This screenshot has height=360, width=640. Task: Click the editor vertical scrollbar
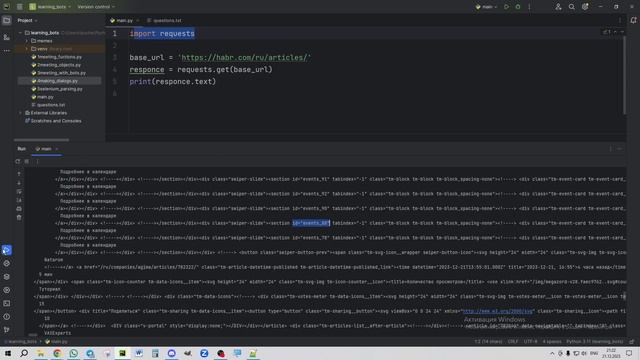[624, 75]
